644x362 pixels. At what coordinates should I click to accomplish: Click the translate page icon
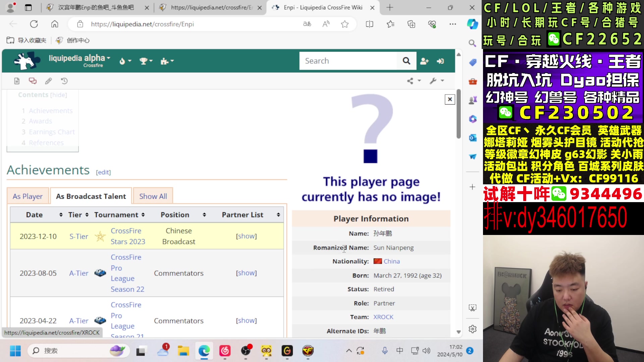pos(307,24)
